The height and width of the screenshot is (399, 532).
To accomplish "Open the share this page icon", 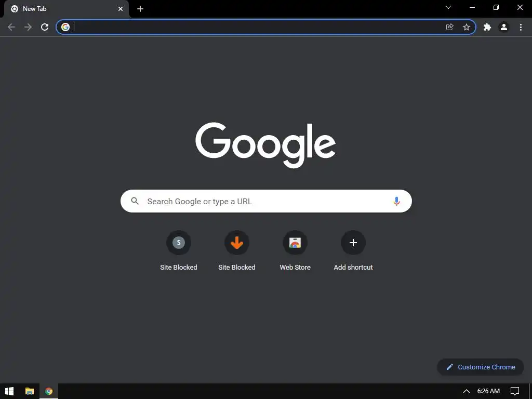I will [450, 27].
